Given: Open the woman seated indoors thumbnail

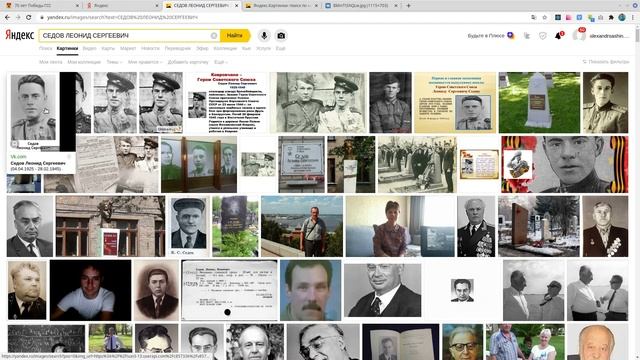Looking at the screenshot, I should [x=400, y=226].
